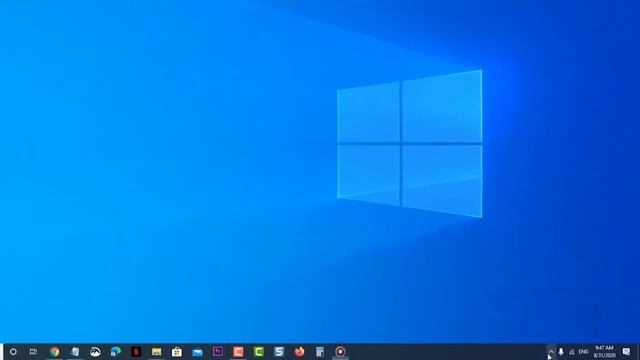Open the Microsoft Store icon

pyautogui.click(x=177, y=351)
